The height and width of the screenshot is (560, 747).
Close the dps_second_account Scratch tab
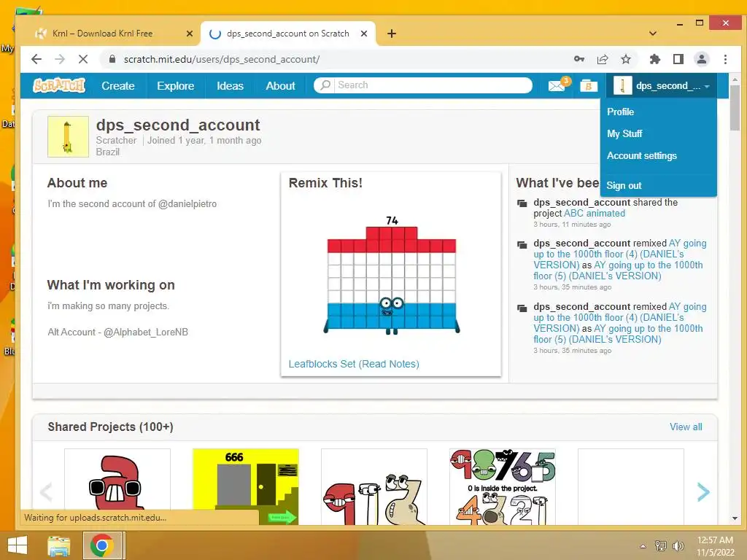tap(364, 34)
